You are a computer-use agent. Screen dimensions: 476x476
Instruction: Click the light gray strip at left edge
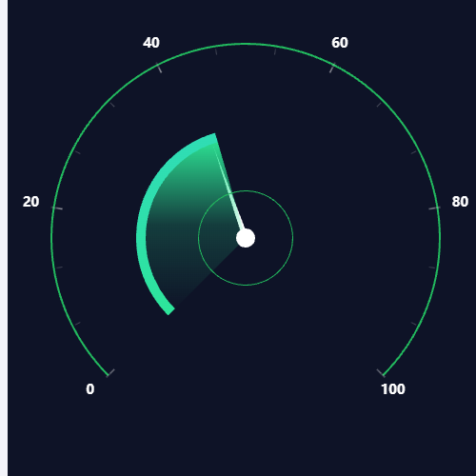pyautogui.click(x=4, y=238)
